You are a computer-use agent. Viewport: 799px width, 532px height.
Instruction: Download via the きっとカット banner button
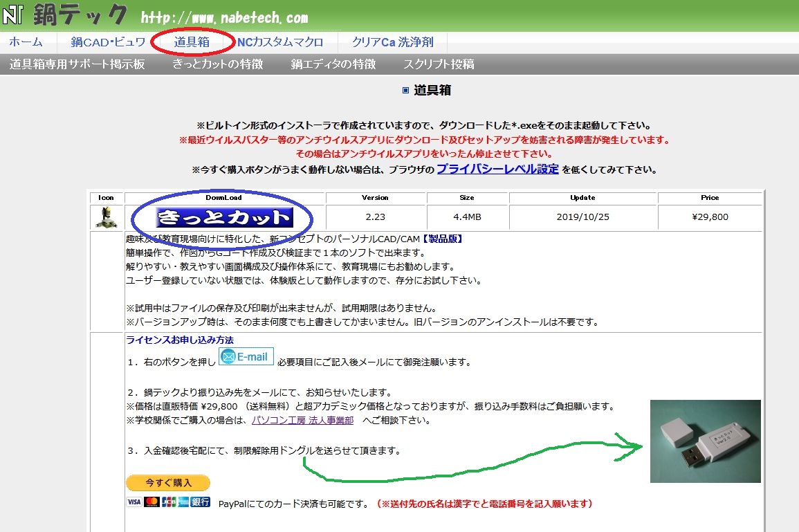click(x=225, y=218)
